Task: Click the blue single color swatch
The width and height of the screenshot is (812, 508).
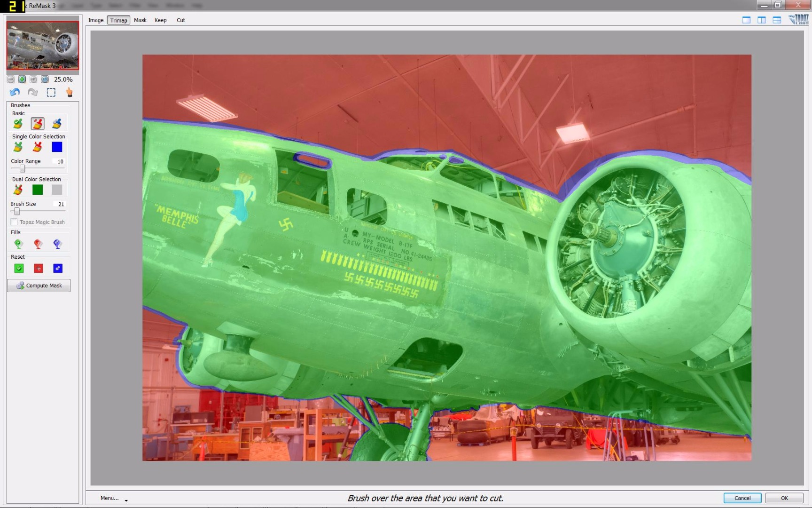Action: pyautogui.click(x=57, y=147)
